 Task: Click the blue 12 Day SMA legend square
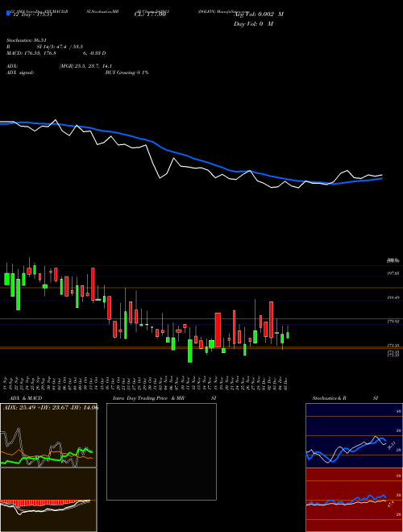pos(9,13)
